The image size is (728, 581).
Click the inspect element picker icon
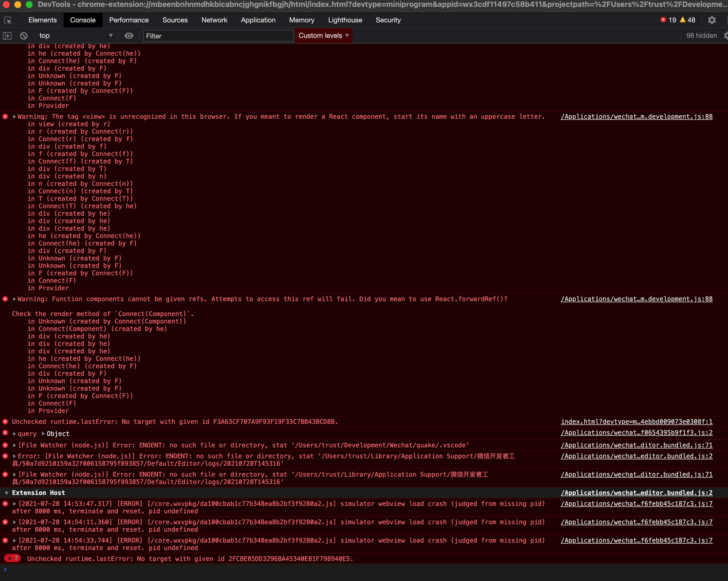(8, 20)
